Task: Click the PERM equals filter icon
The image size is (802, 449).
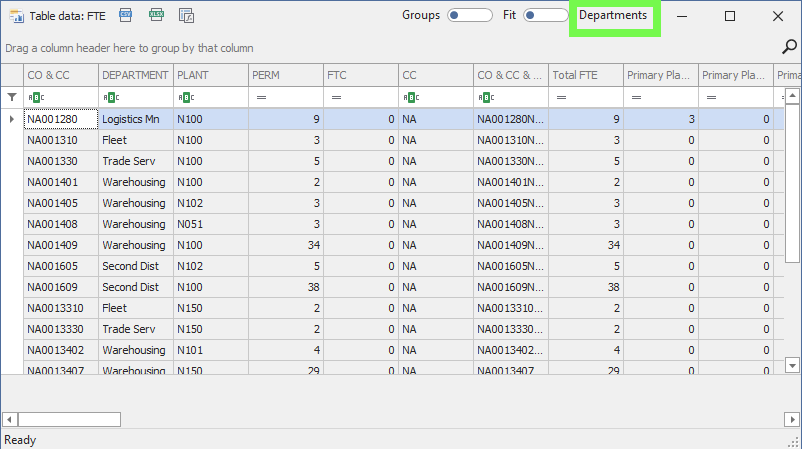Action: tap(261, 97)
